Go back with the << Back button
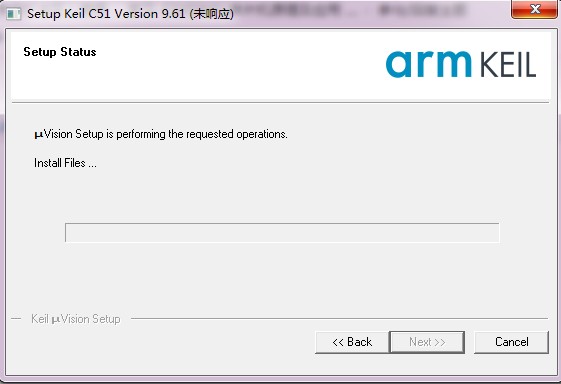Screen dimensions: 561x384 (352, 342)
